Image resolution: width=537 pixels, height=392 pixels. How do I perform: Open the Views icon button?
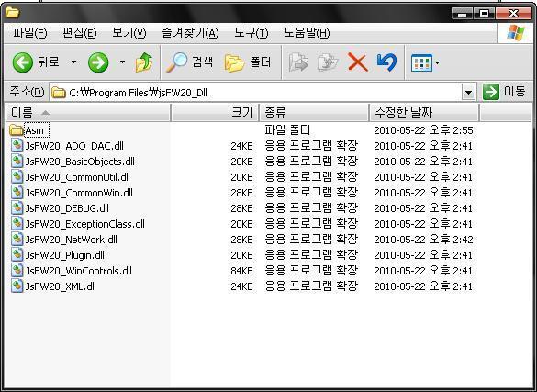pyautogui.click(x=421, y=63)
